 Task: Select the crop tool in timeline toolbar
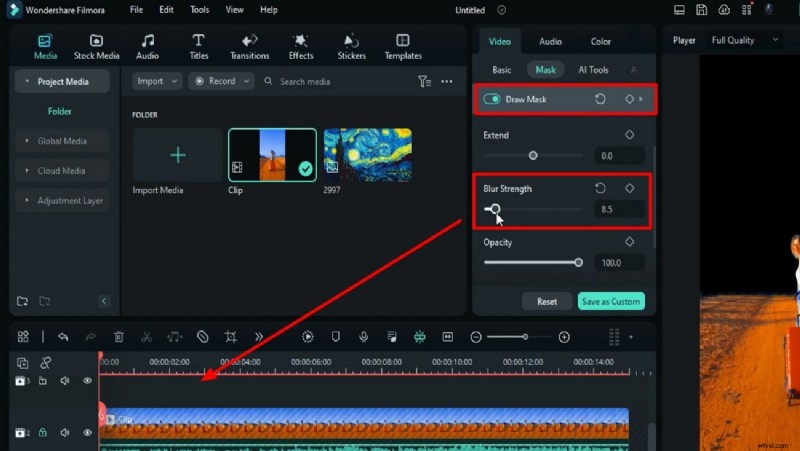click(x=230, y=337)
